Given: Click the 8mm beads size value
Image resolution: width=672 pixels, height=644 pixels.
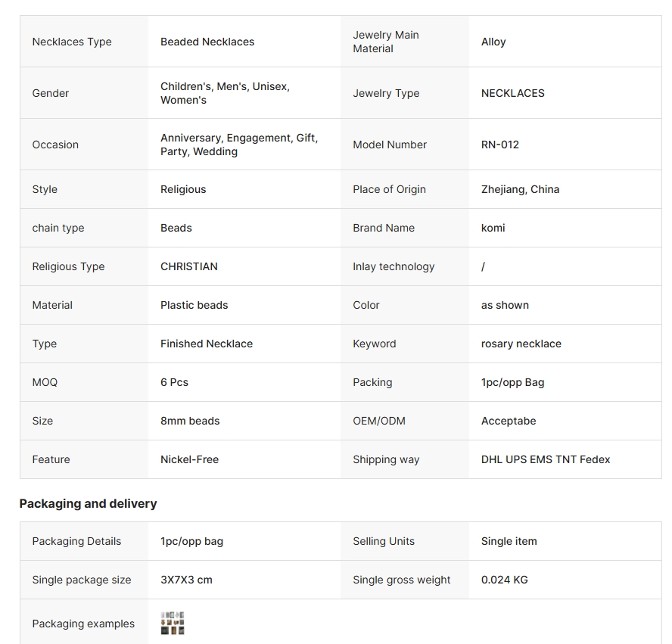Looking at the screenshot, I should click(x=190, y=420).
